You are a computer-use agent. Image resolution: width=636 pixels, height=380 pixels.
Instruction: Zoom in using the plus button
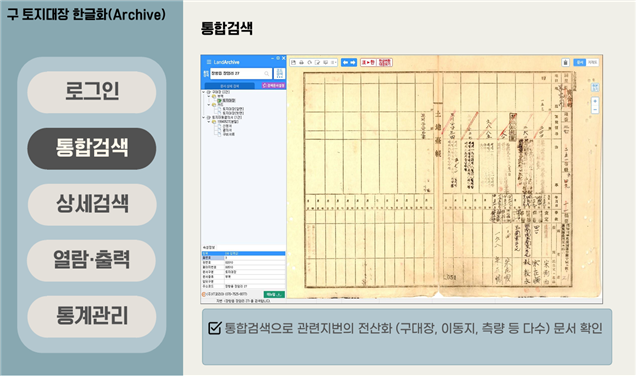[x=595, y=101]
